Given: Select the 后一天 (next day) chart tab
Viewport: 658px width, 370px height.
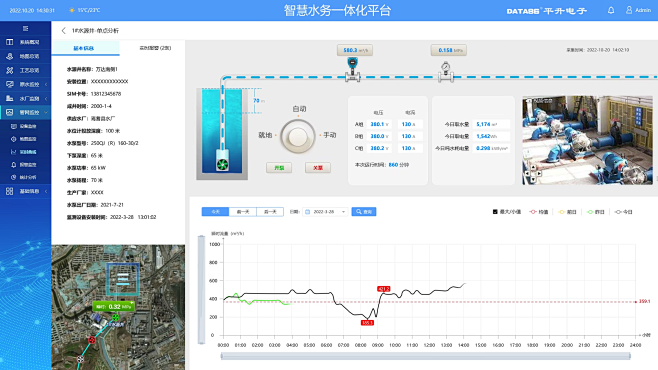Looking at the screenshot, I should pos(270,212).
